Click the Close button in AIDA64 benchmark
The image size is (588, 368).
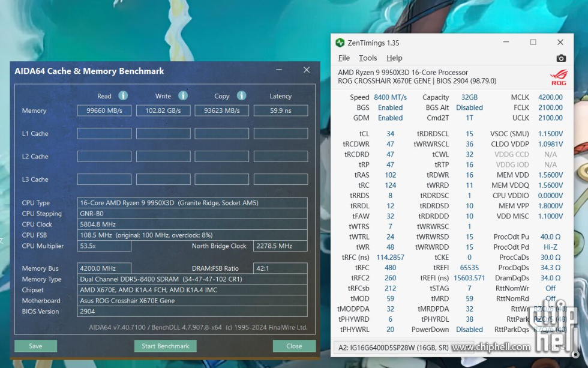point(294,346)
